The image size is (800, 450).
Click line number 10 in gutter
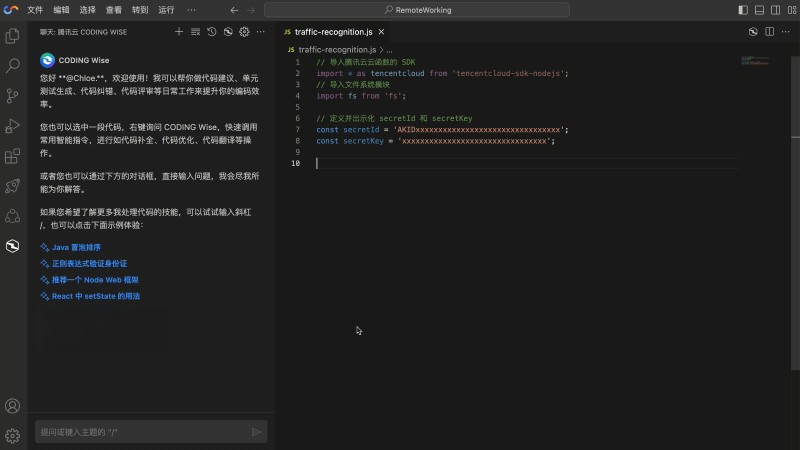tap(295, 163)
